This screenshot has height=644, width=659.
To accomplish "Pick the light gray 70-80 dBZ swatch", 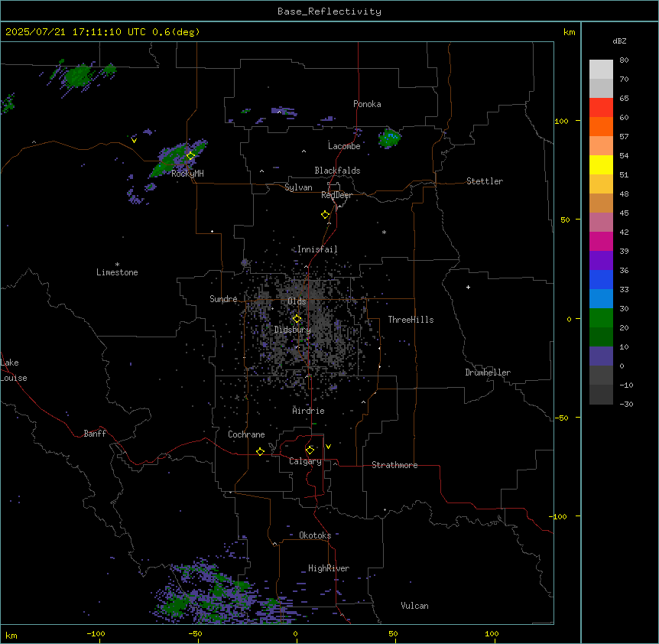I will [x=601, y=70].
